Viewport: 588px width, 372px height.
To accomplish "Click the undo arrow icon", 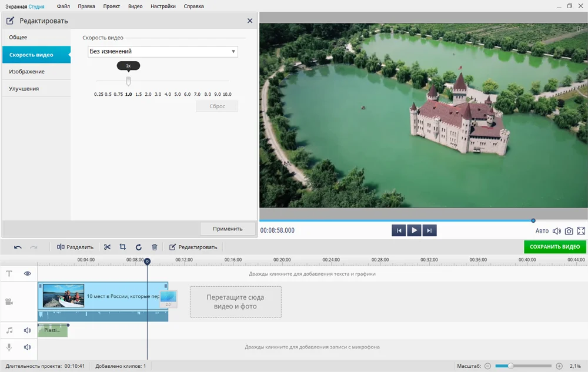I will (x=18, y=247).
